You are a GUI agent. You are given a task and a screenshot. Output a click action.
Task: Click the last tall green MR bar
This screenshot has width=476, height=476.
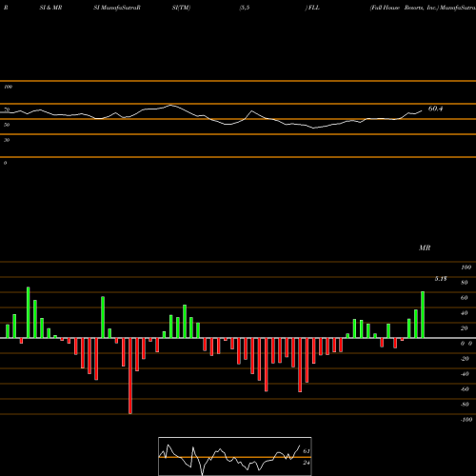(423, 314)
